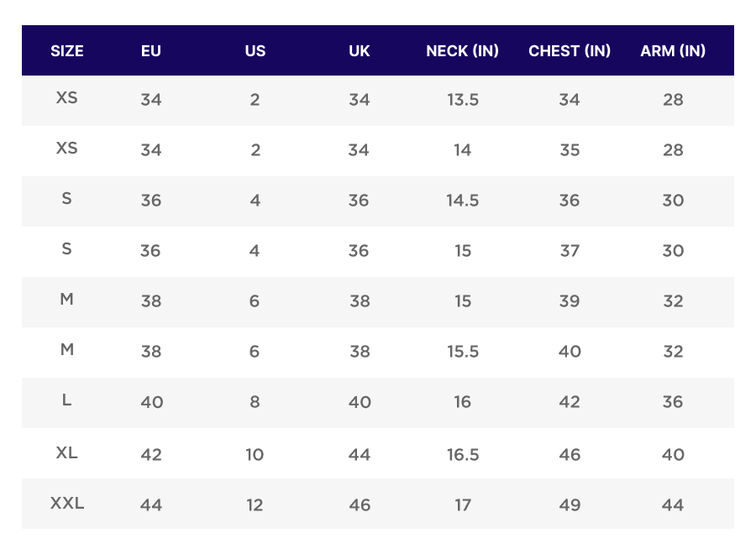Select the XL size label
The image size is (756, 554).
coord(67,453)
